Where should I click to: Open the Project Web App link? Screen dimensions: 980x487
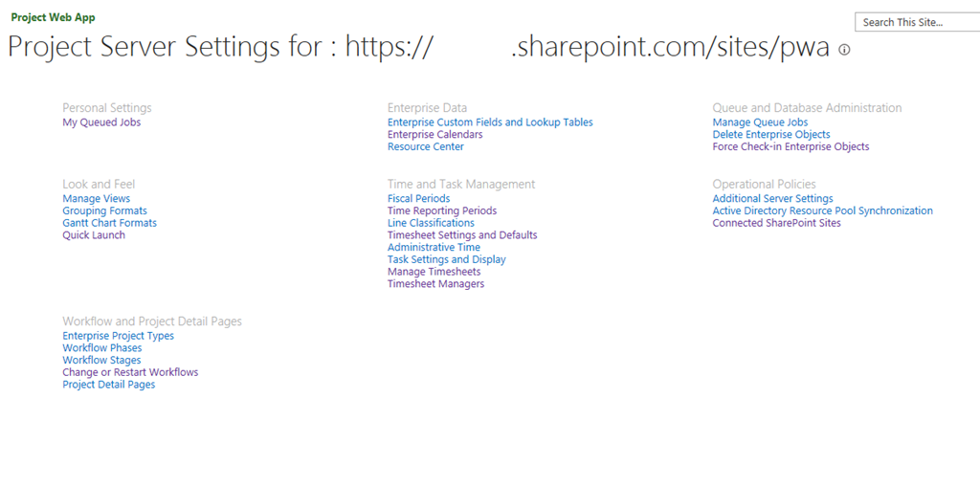pos(54,17)
